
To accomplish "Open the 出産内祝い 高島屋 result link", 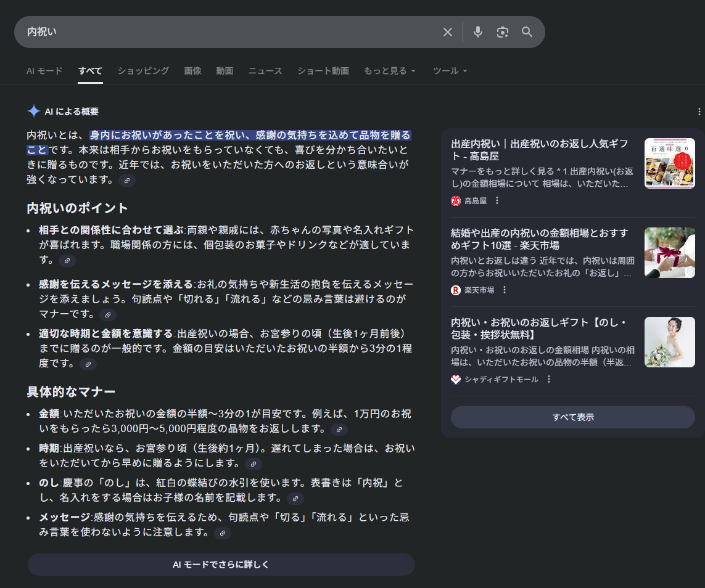I will click(x=540, y=150).
